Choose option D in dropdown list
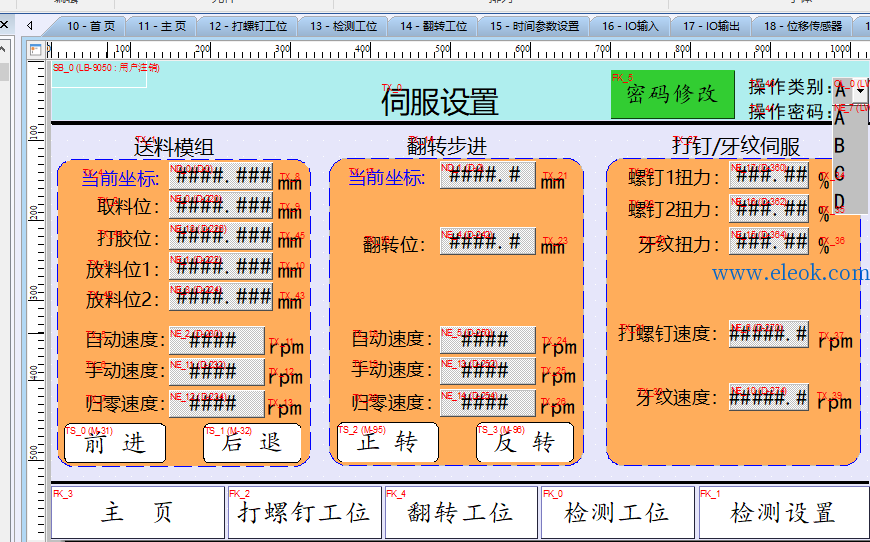Screen dimensions: 870x542 coord(839,201)
